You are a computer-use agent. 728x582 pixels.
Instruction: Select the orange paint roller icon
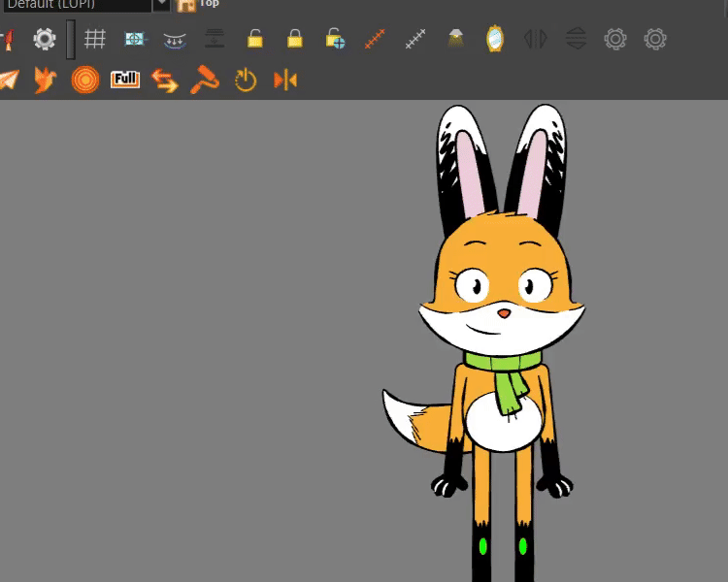click(x=205, y=80)
